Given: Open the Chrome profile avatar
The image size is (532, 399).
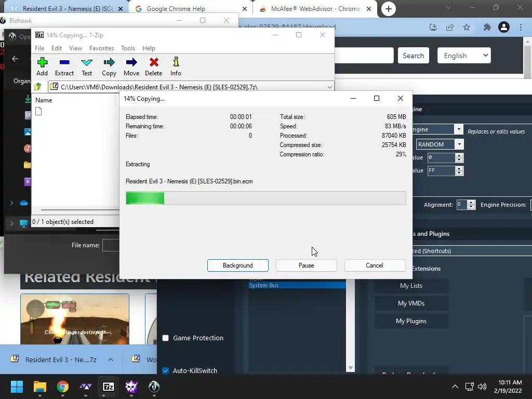Looking at the screenshot, I should pos(504,27).
